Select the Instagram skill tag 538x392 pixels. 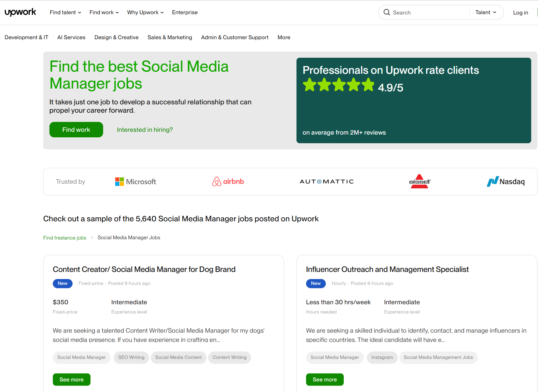pos(382,357)
